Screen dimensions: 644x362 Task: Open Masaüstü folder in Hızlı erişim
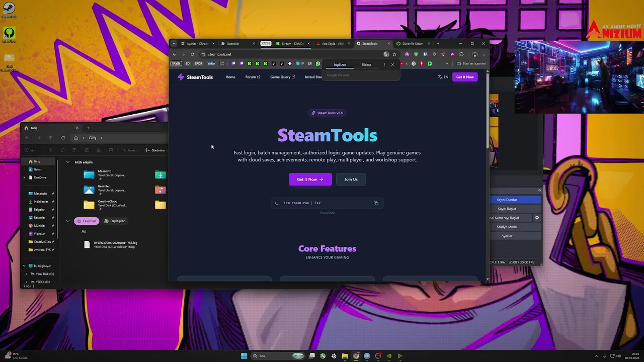pos(106,174)
